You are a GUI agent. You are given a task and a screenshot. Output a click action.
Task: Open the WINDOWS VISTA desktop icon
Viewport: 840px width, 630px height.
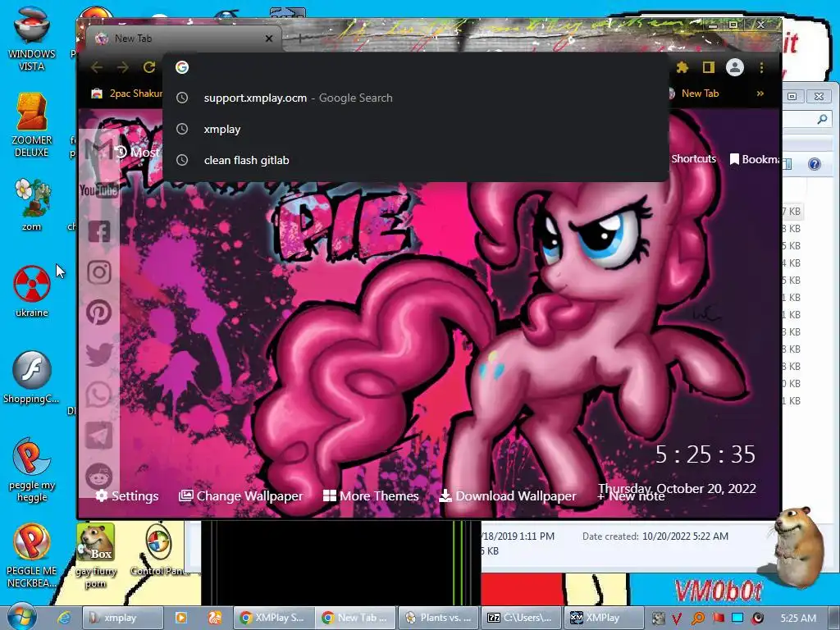pyautogui.click(x=32, y=39)
